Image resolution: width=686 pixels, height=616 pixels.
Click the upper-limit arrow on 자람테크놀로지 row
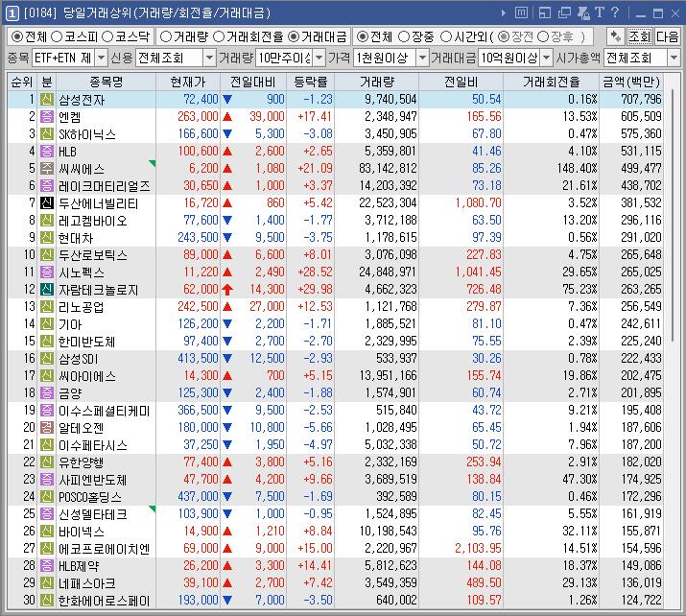(227, 289)
